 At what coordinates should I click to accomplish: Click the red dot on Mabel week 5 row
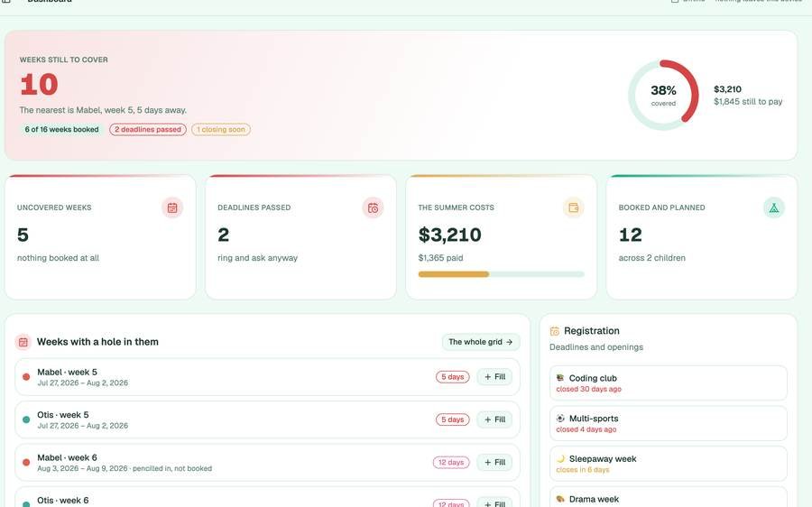click(26, 377)
